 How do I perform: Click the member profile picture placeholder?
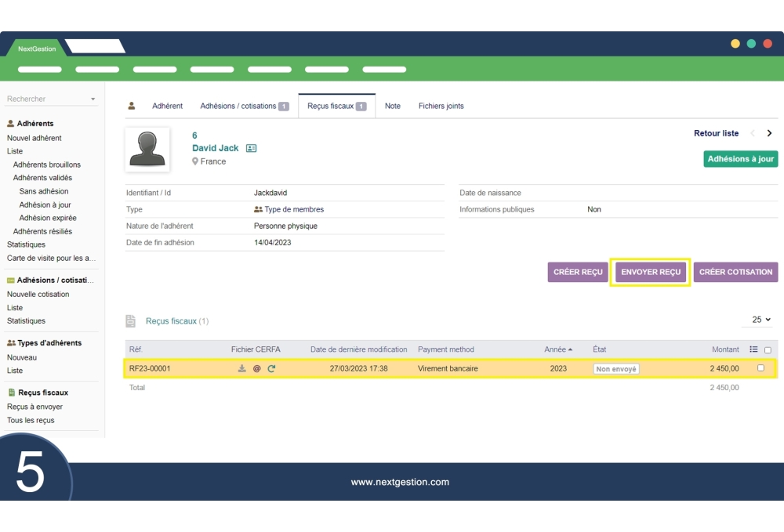(x=147, y=149)
